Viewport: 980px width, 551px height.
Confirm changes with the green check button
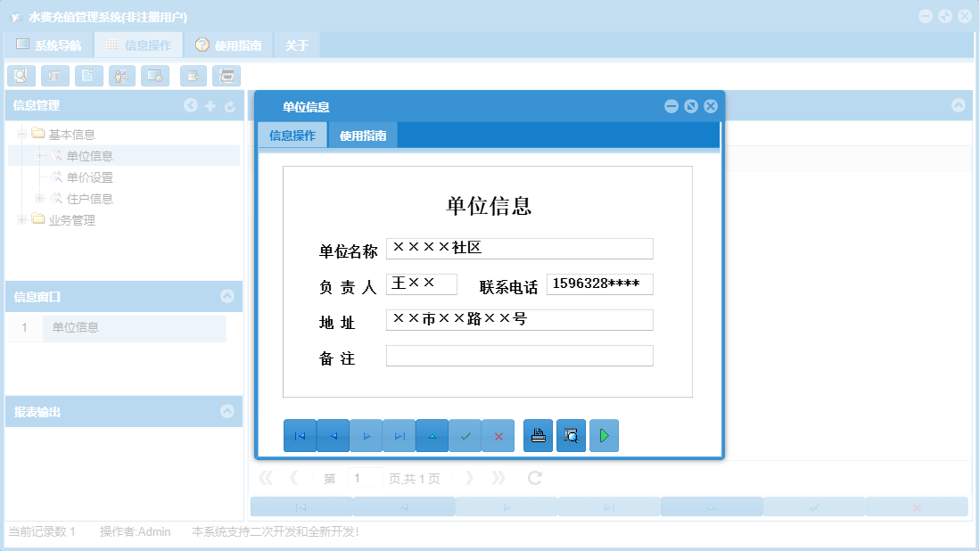[465, 435]
